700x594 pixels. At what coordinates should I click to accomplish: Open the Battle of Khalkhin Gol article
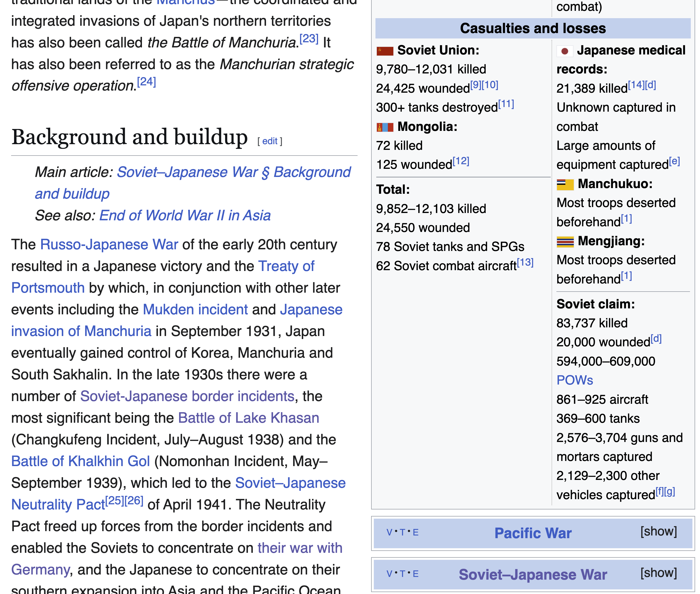[x=80, y=461]
